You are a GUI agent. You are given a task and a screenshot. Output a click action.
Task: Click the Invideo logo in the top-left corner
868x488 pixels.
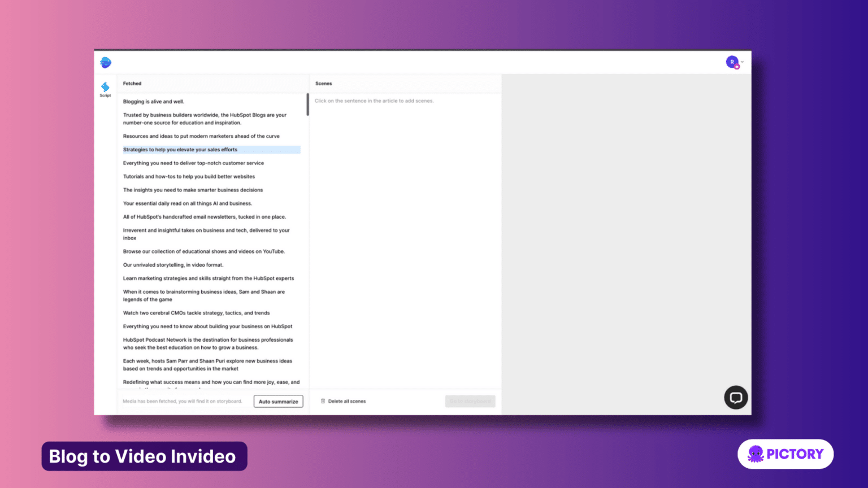click(105, 62)
